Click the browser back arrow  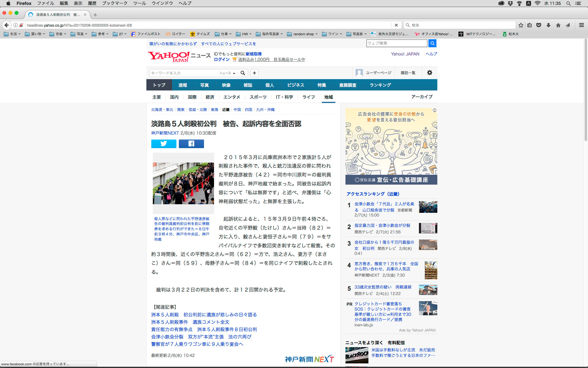[7, 25]
